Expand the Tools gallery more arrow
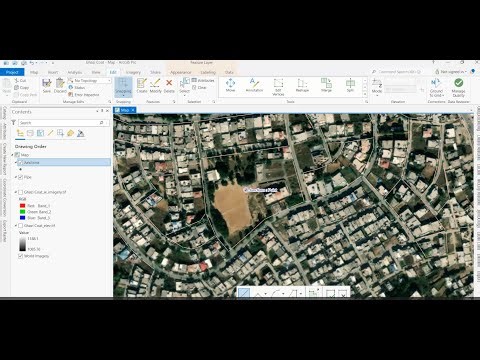The height and width of the screenshot is (360, 480). pos(365,94)
